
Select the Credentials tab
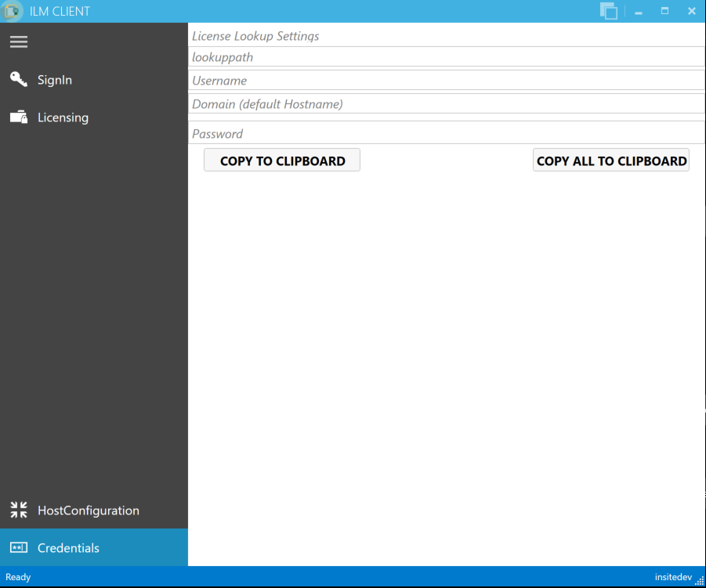[x=68, y=547]
